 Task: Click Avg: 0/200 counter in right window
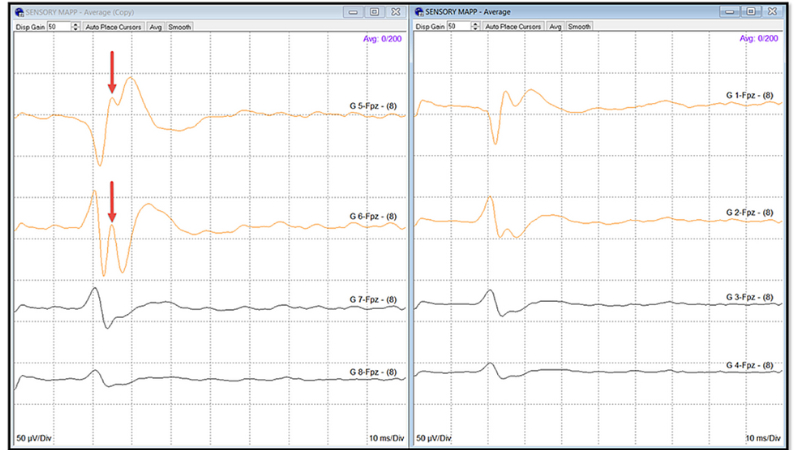(x=759, y=39)
